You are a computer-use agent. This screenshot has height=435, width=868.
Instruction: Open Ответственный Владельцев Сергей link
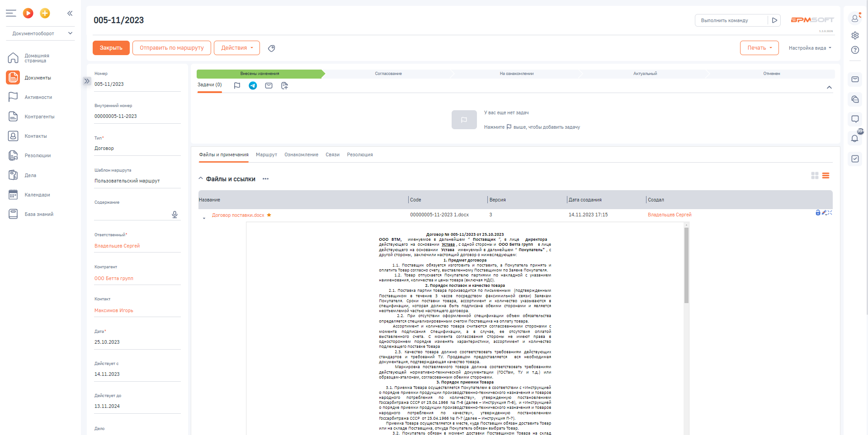(117, 246)
